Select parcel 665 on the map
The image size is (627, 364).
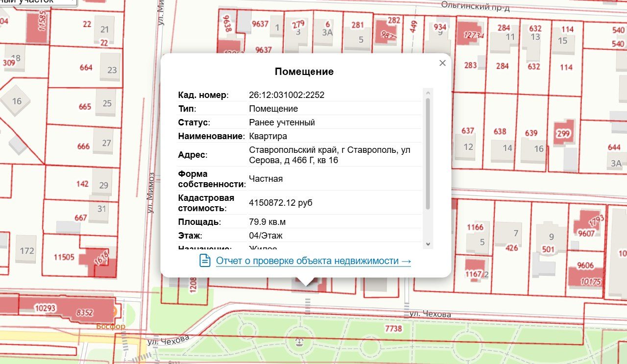(85, 106)
